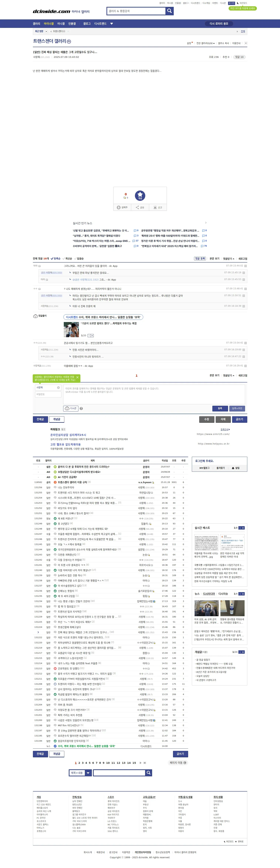Close the green nickname notice tooltip

(x=77, y=377)
